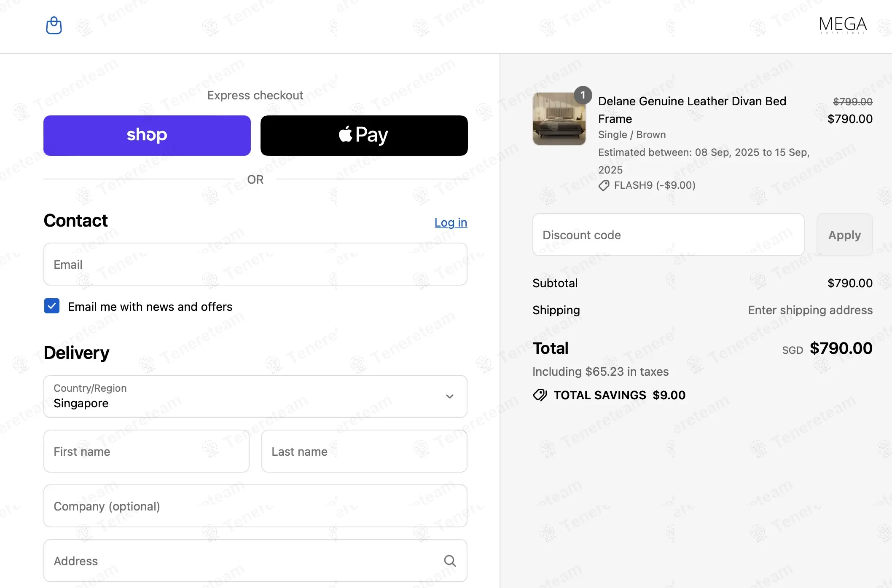Click 'Including $65.23 in taxes' text

[600, 372]
